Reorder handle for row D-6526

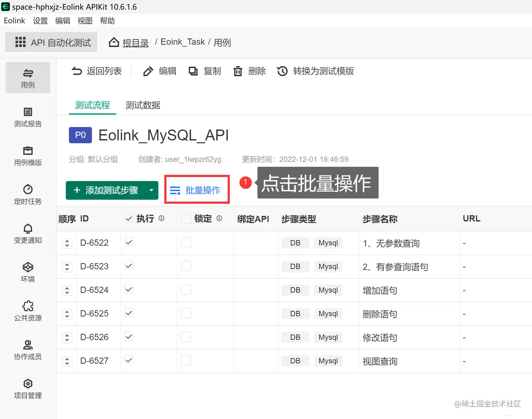tap(67, 338)
